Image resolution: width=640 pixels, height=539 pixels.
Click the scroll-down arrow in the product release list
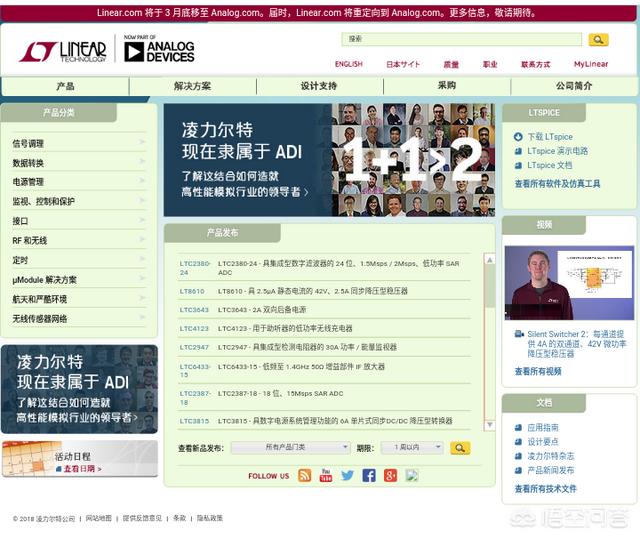pos(490,426)
